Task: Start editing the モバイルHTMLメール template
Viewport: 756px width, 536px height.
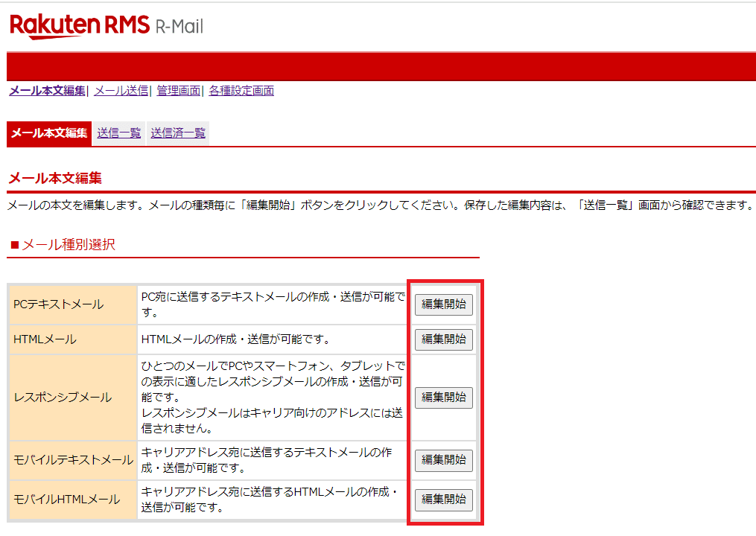Action: tap(443, 500)
